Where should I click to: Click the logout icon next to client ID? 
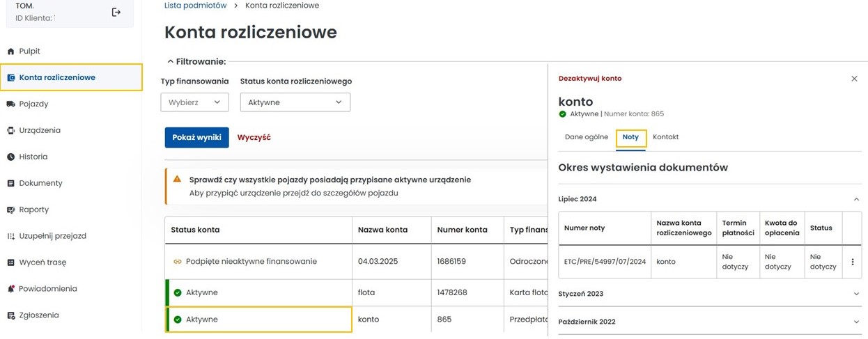(116, 12)
